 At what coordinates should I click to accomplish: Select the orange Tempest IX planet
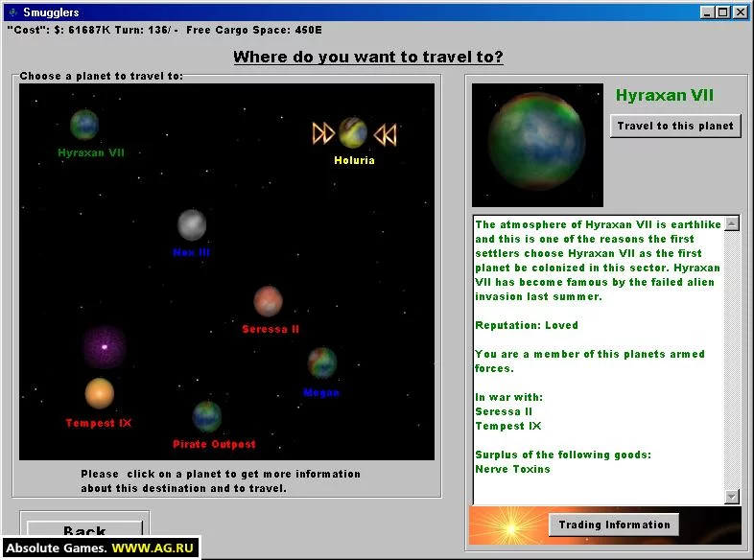click(x=100, y=393)
